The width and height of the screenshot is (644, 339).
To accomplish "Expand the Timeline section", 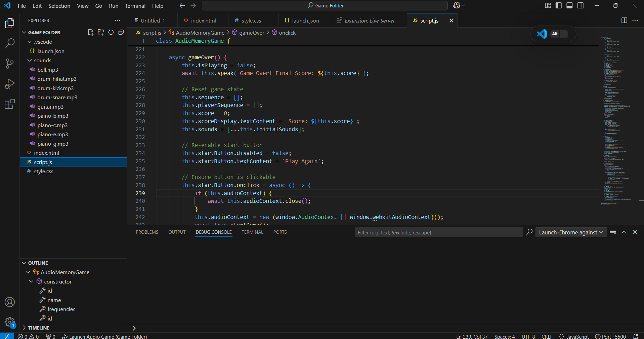I will [39, 328].
